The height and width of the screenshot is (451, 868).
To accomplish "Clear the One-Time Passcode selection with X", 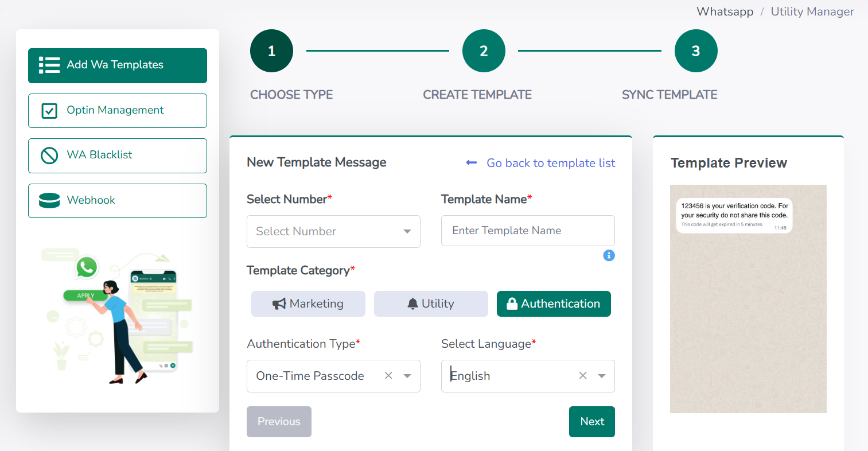I will pyautogui.click(x=388, y=376).
